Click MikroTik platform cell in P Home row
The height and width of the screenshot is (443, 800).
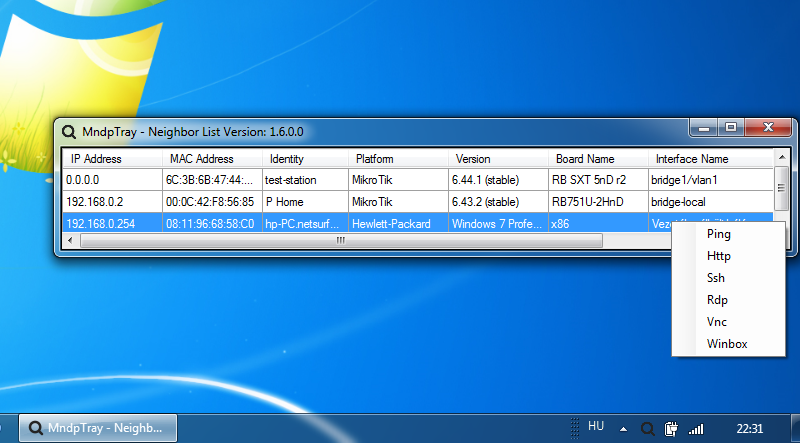398,202
